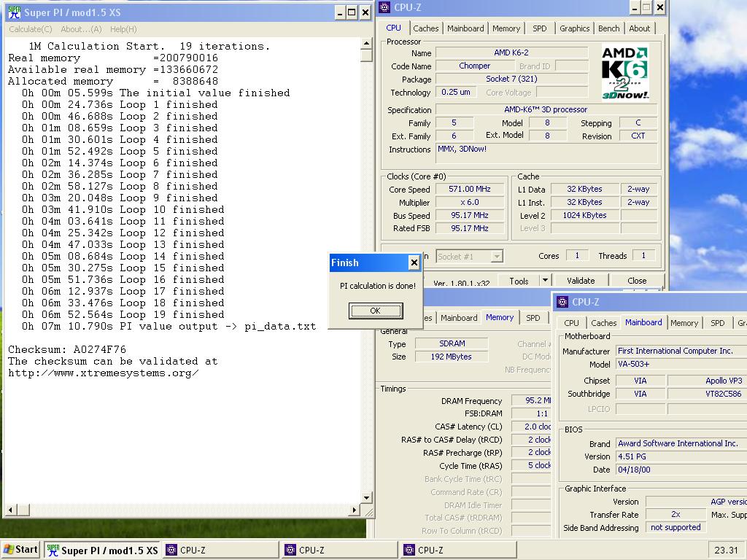Switch to second CPU-Z taskbar button
The image size is (747, 560).
[x=340, y=550]
